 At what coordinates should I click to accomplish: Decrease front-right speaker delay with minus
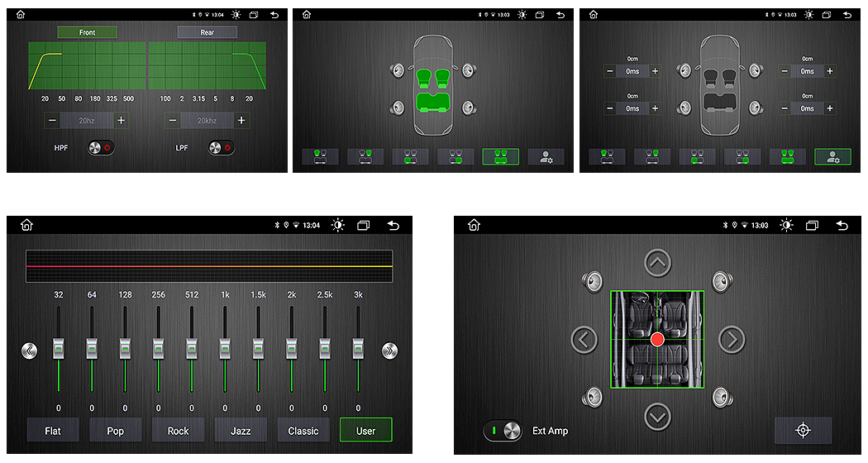click(785, 71)
